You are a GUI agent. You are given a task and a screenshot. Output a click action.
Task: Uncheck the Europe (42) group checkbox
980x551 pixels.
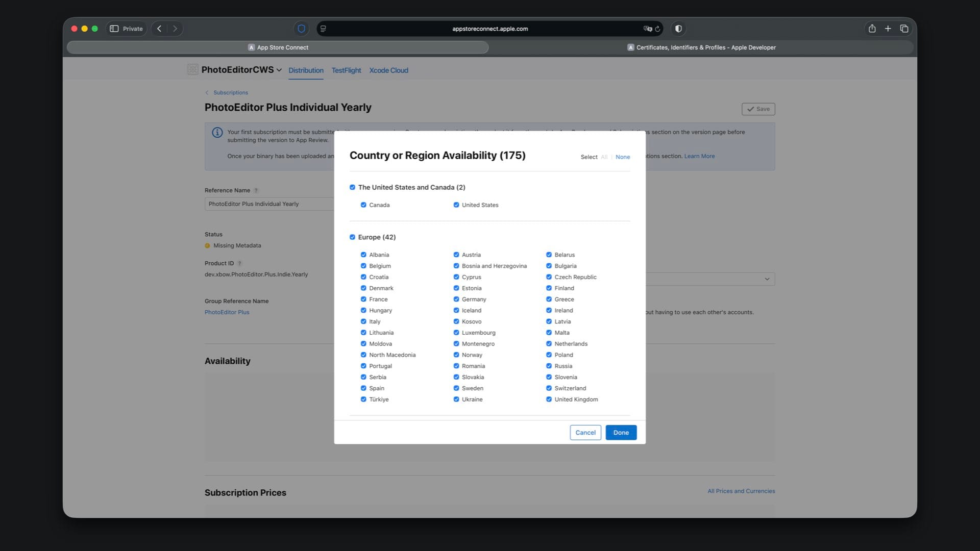click(352, 237)
